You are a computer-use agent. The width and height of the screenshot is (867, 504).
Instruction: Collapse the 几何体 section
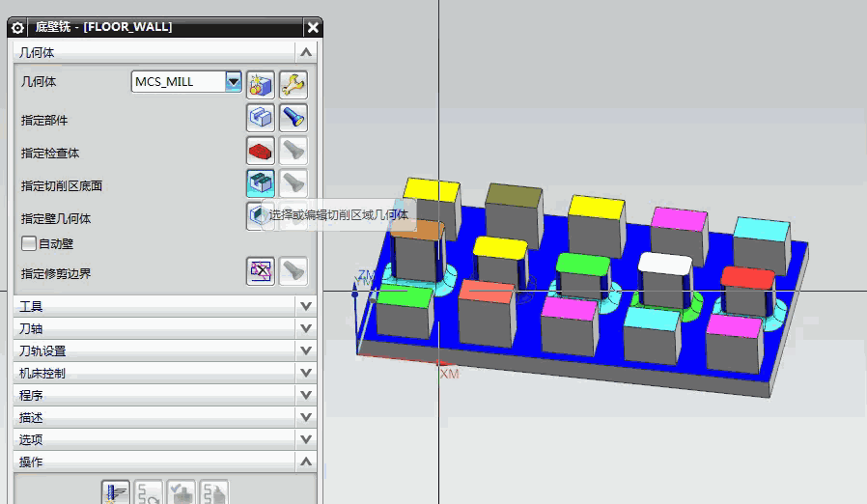[x=306, y=52]
